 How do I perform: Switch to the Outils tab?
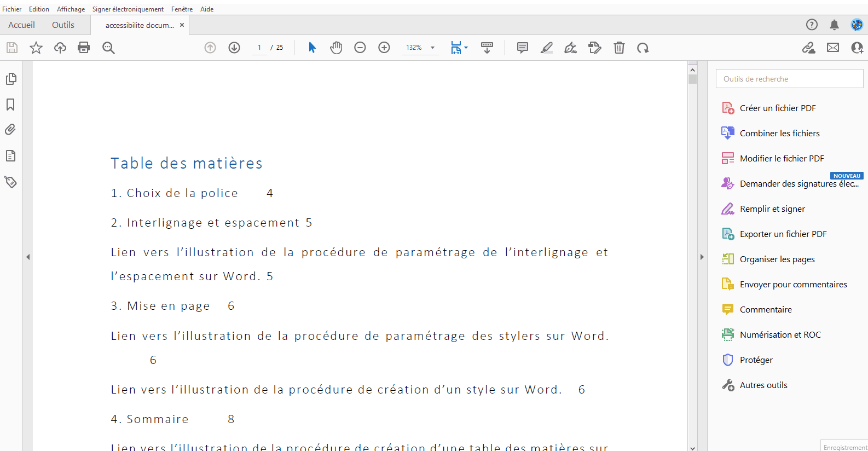point(63,25)
